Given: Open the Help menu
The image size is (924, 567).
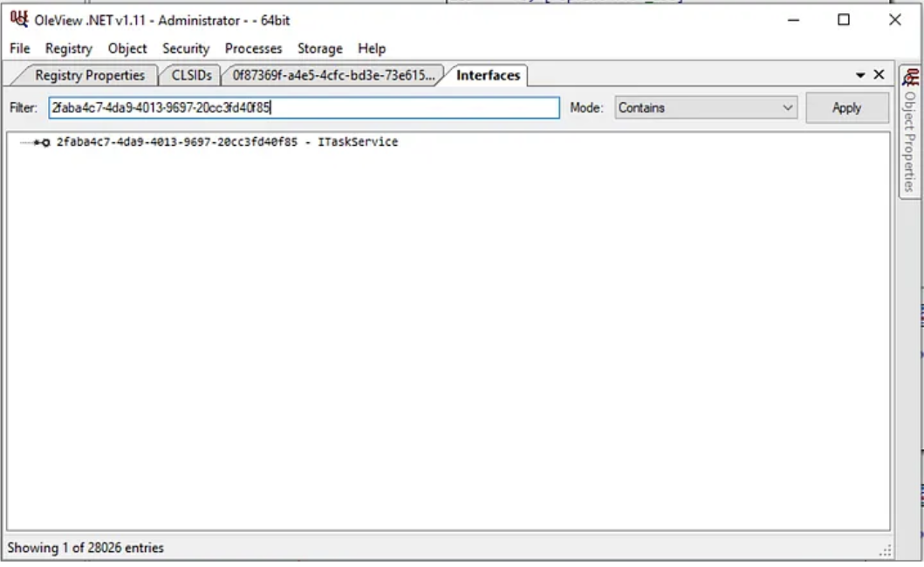Looking at the screenshot, I should 372,49.
